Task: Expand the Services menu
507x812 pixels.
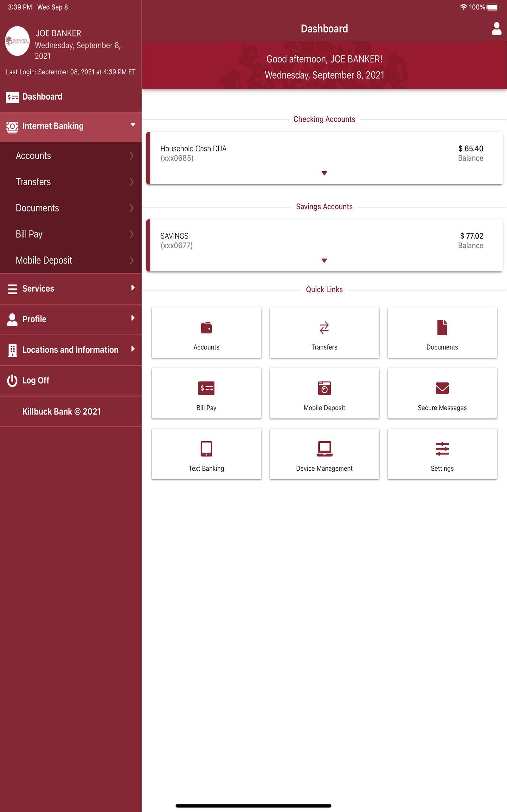Action: coord(71,289)
